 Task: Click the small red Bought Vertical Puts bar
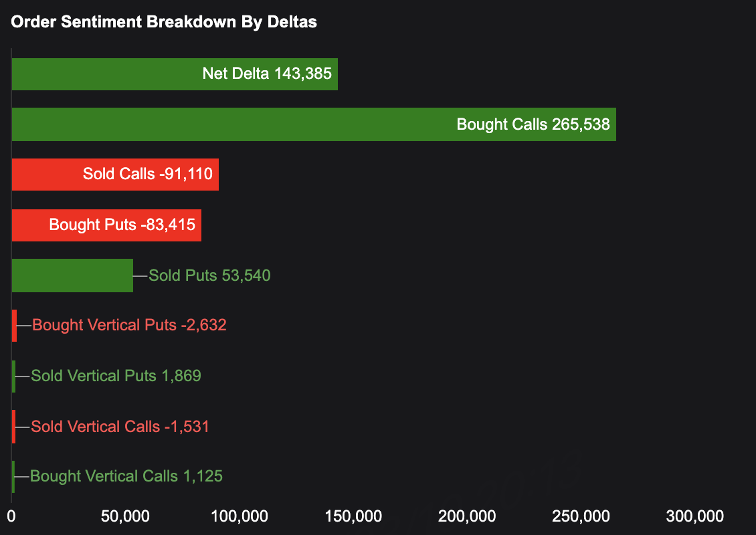pos(14,326)
